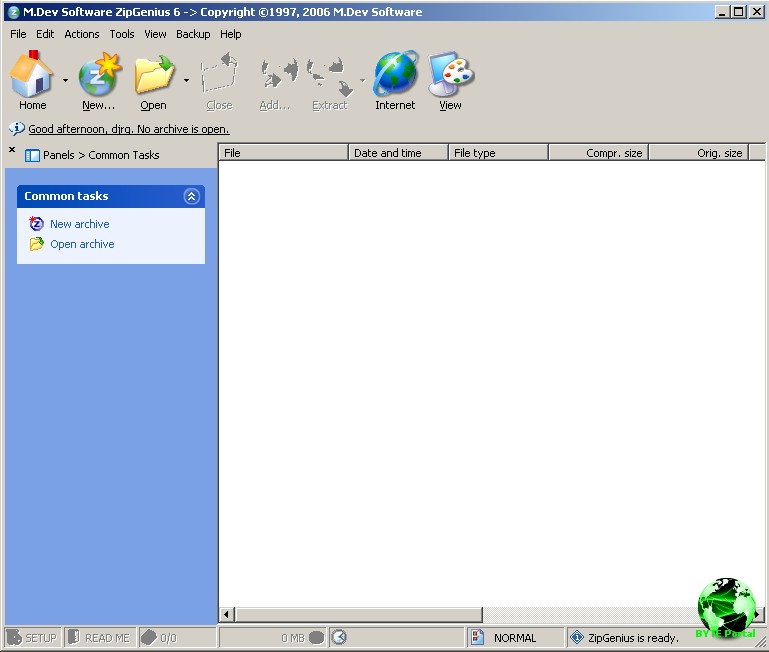Click the 'Good afternoon' status link
Image resolution: width=769 pixels, height=652 pixels.
tap(128, 129)
